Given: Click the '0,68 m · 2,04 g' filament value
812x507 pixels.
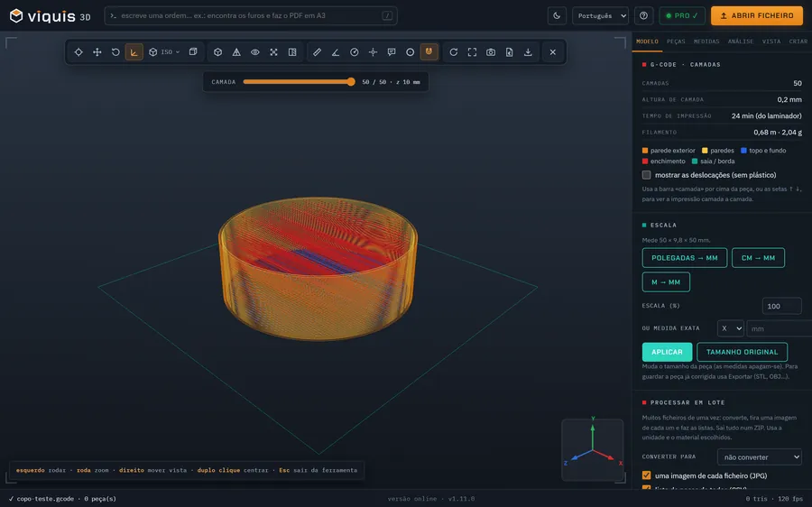Looking at the screenshot, I should pyautogui.click(x=778, y=133).
